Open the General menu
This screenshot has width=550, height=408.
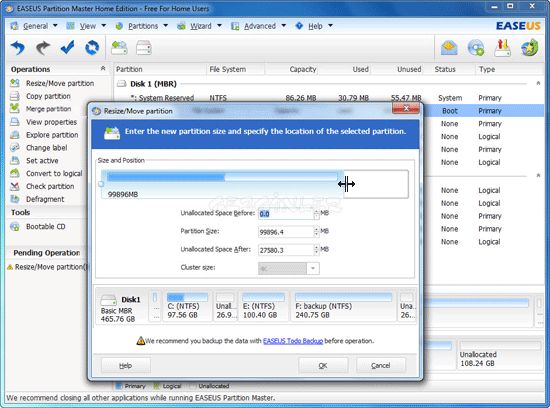click(x=34, y=26)
